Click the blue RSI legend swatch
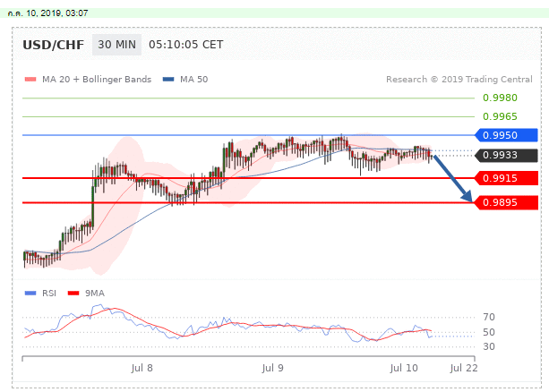 [x=30, y=293]
